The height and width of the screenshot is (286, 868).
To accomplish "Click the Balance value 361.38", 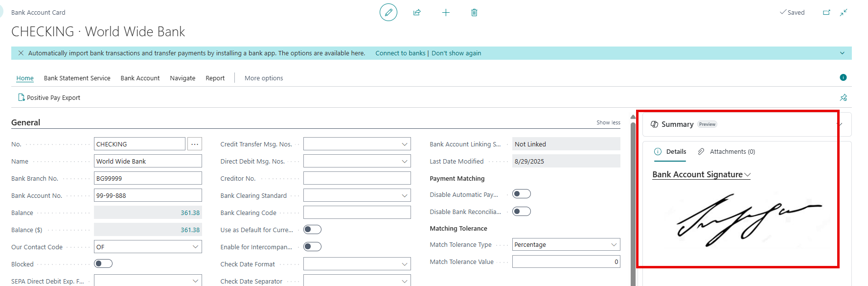I will tap(190, 213).
